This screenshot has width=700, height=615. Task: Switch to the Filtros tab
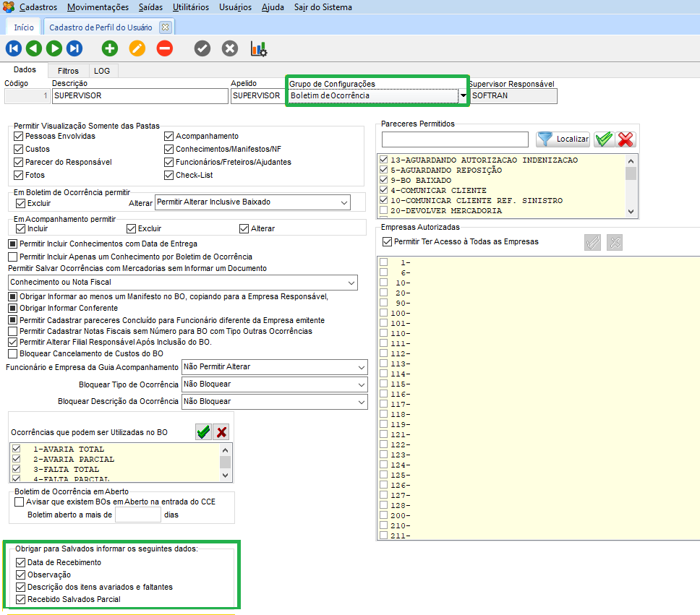point(68,71)
